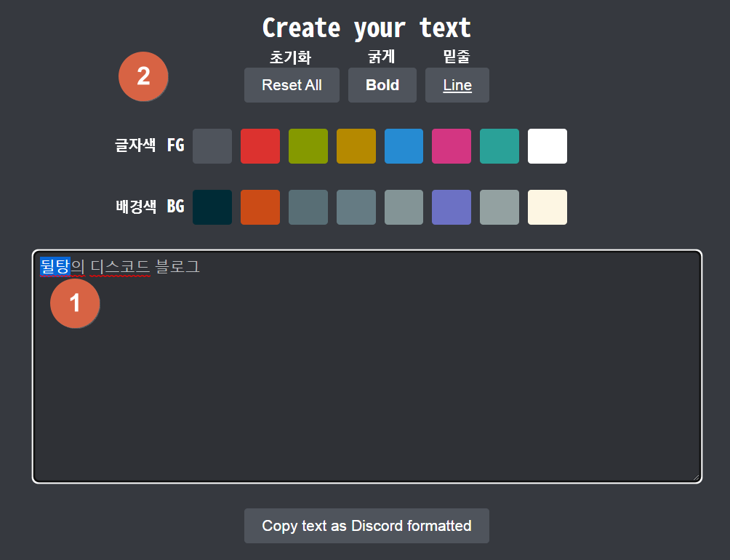Click the '블로그' word in the text
Screen dimensions: 730x560
pos(177,267)
